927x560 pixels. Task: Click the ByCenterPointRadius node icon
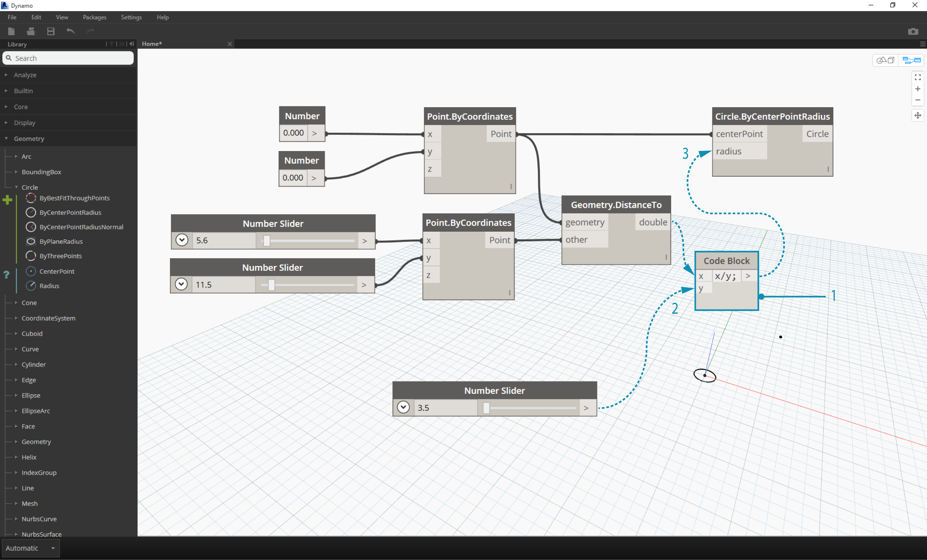[x=31, y=213]
